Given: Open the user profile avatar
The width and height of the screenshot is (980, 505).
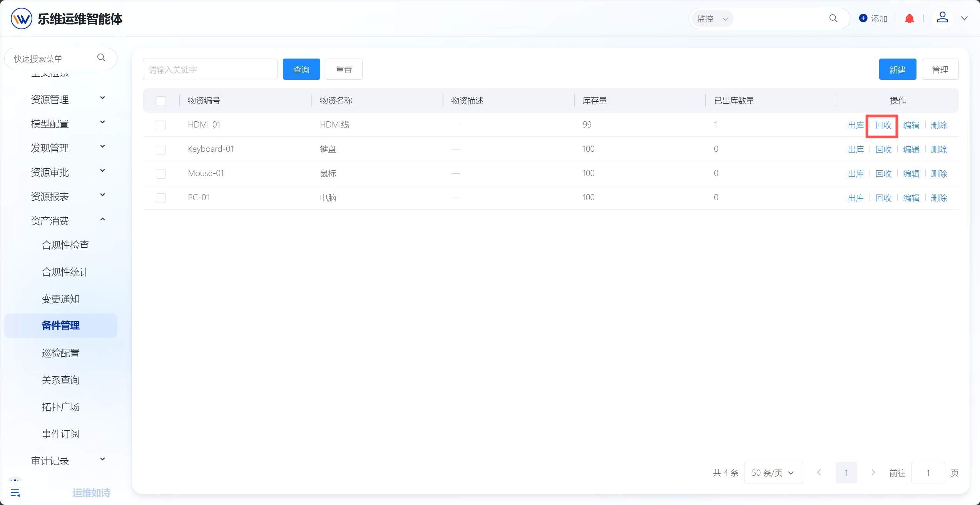Looking at the screenshot, I should coord(942,18).
